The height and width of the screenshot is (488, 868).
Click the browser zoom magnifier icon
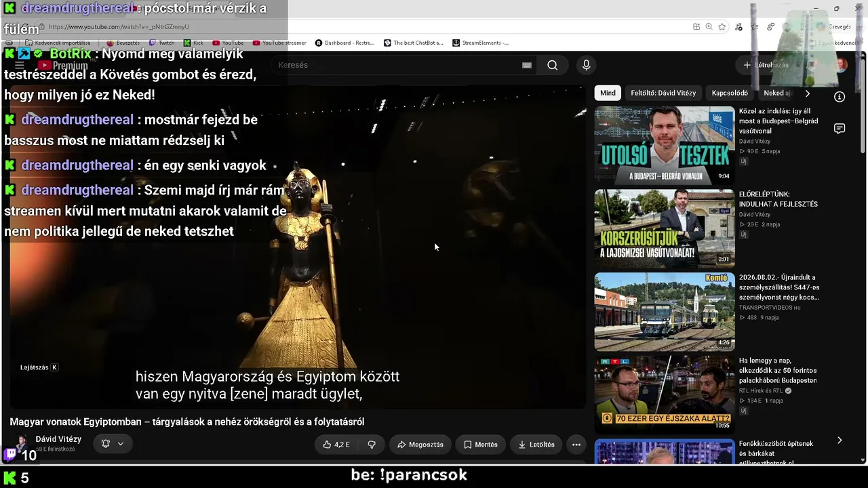709,26
